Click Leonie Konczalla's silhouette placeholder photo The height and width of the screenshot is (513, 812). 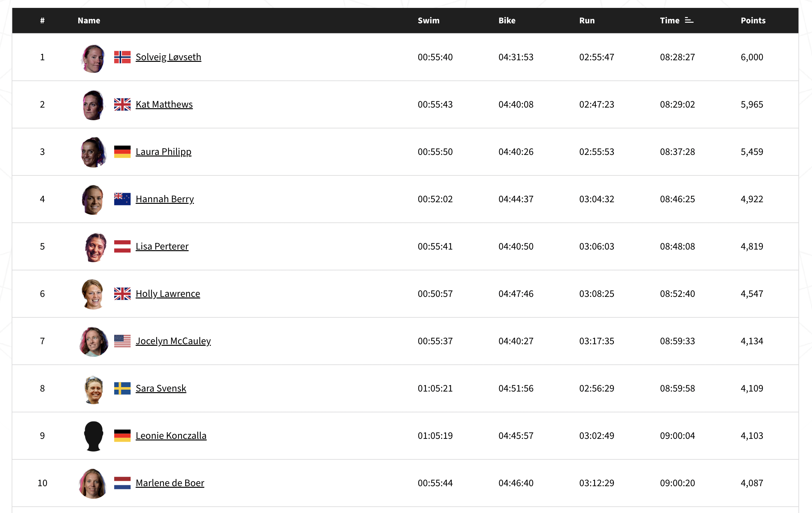coord(93,436)
